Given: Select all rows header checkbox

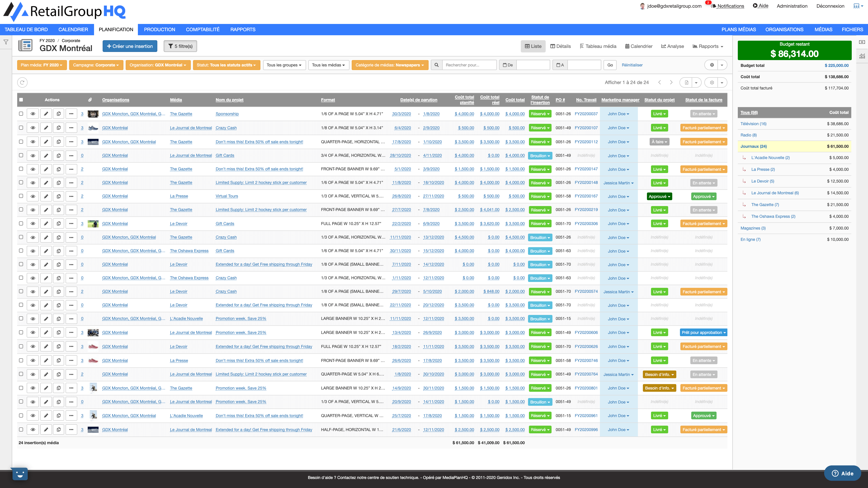Looking at the screenshot, I should 21,100.
